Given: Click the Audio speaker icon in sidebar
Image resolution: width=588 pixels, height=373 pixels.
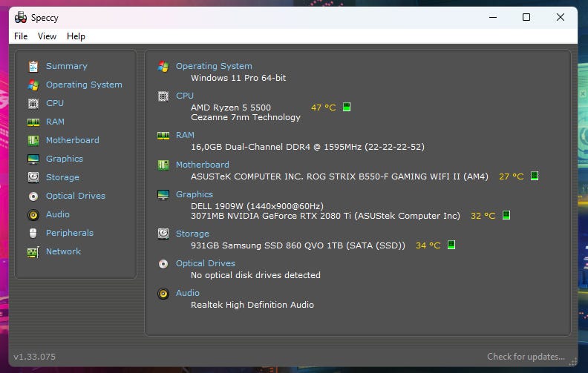Looking at the screenshot, I should pyautogui.click(x=33, y=214).
